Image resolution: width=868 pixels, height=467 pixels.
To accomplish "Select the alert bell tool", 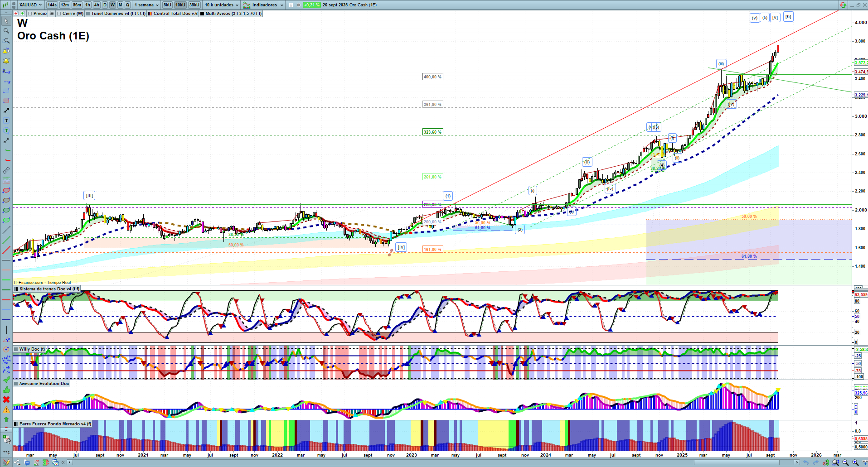I will [x=6, y=61].
